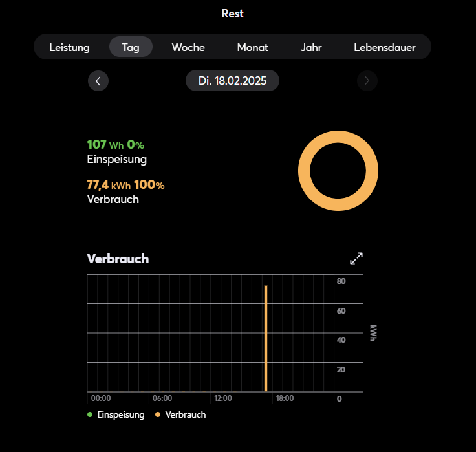The image size is (476, 452).
Task: Open the Woche view
Action: tap(188, 47)
